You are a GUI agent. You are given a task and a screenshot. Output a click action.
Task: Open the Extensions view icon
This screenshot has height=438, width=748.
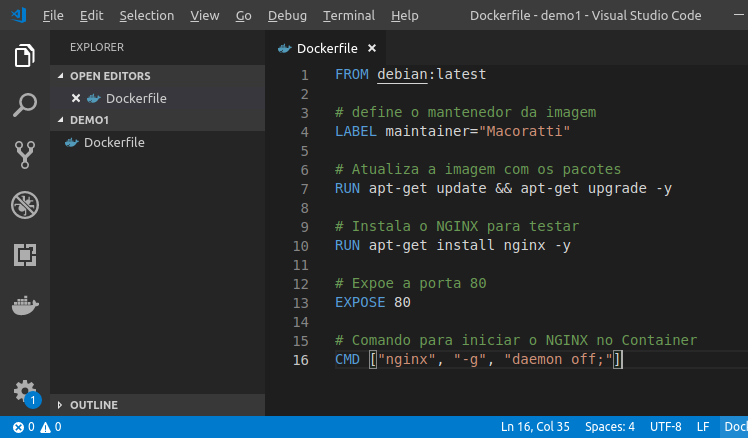[25, 255]
